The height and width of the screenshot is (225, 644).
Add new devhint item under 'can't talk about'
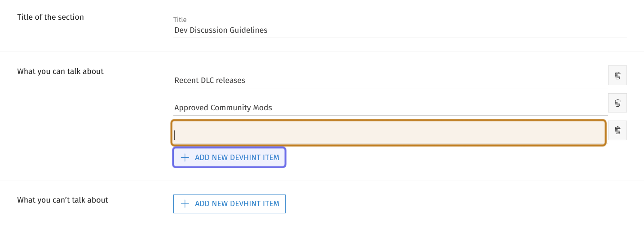229,204
